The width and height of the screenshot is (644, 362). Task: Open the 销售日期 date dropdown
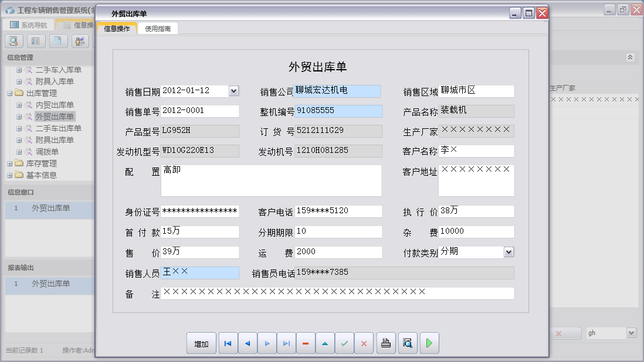point(233,91)
